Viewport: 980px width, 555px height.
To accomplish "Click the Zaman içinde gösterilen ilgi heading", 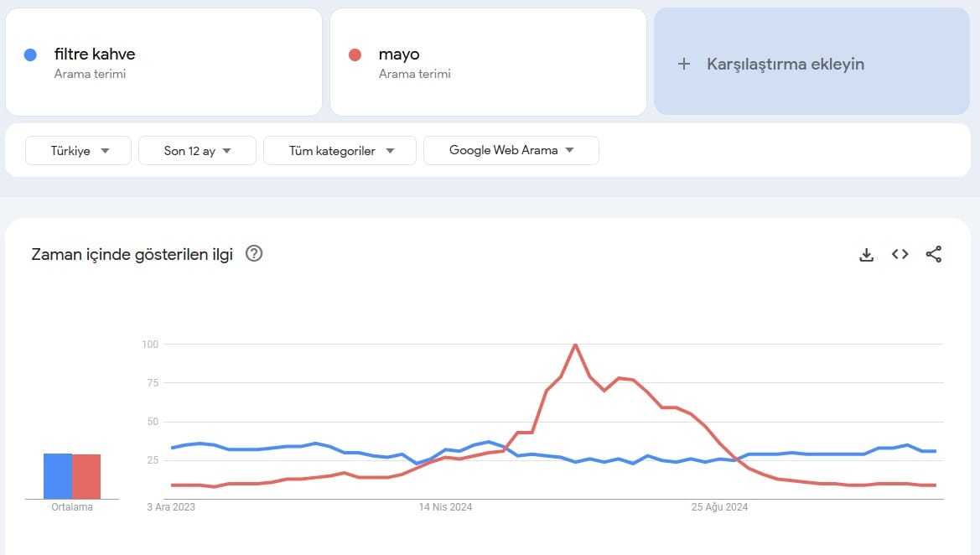I will pyautogui.click(x=132, y=254).
